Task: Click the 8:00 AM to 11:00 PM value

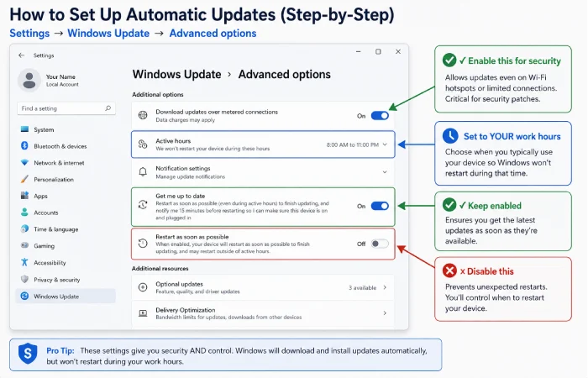Action: click(353, 144)
